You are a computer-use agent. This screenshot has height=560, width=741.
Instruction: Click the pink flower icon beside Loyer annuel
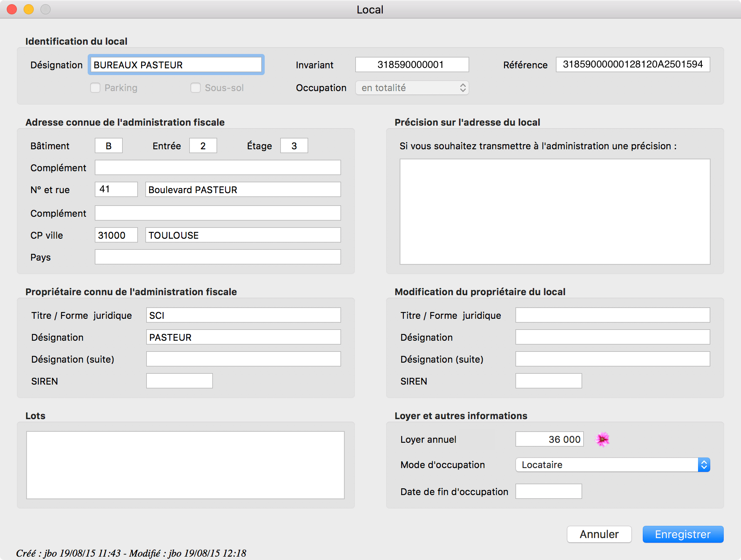tap(602, 439)
